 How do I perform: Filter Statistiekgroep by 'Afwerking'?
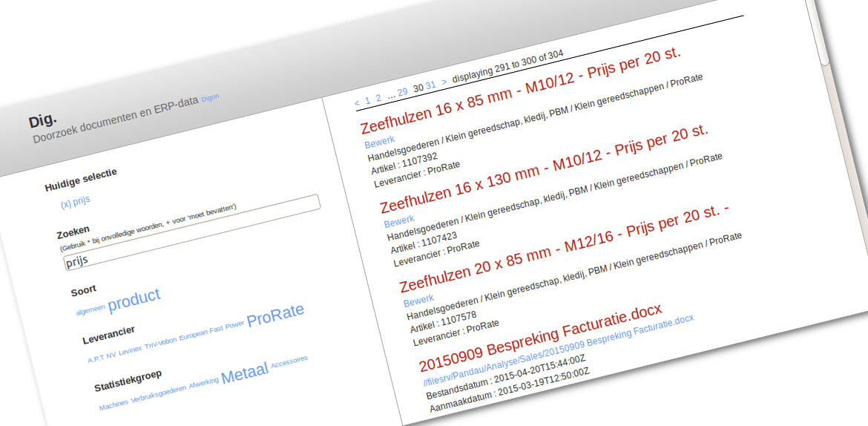point(204,383)
